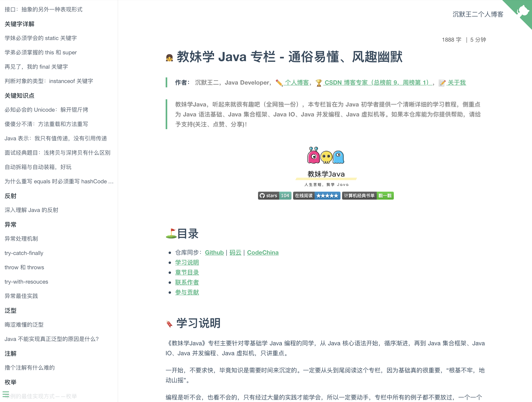Click the 在线阅读 star rating icon
Viewport: 532px width, 402px height.
pyautogui.click(x=328, y=195)
